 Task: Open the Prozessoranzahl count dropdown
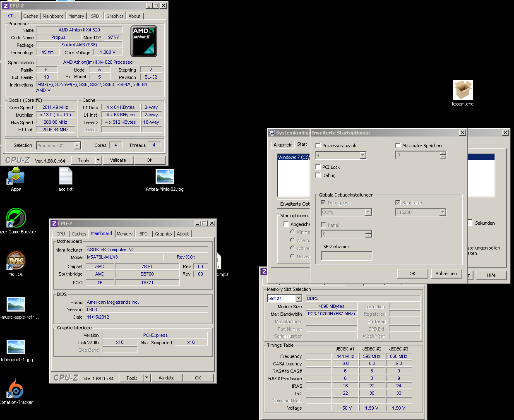pyautogui.click(x=363, y=155)
